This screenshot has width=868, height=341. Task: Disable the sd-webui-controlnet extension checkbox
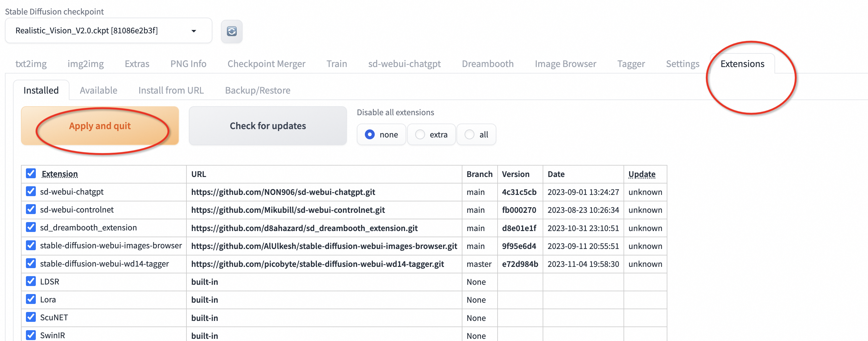[x=31, y=209]
